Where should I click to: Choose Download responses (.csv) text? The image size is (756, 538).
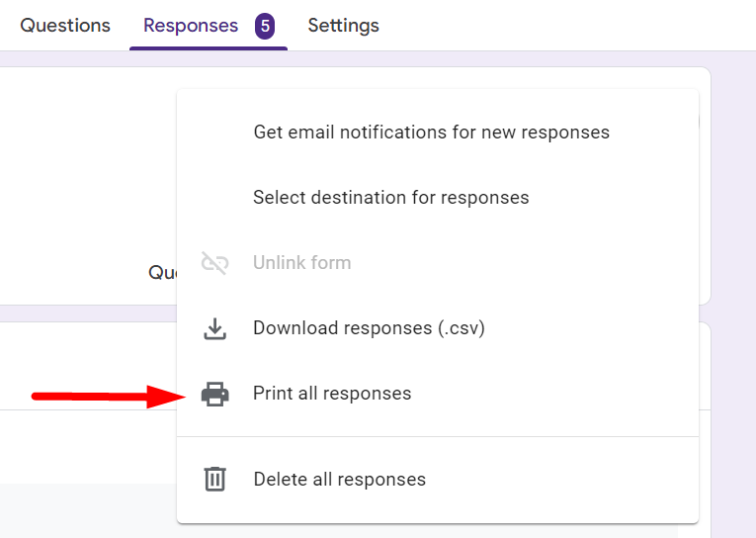(x=369, y=328)
